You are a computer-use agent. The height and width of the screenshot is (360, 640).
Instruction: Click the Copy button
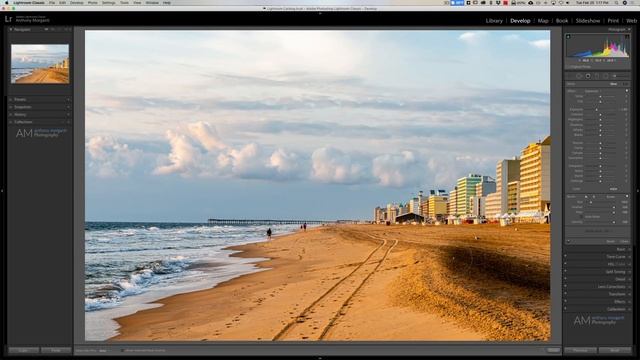click(23, 350)
